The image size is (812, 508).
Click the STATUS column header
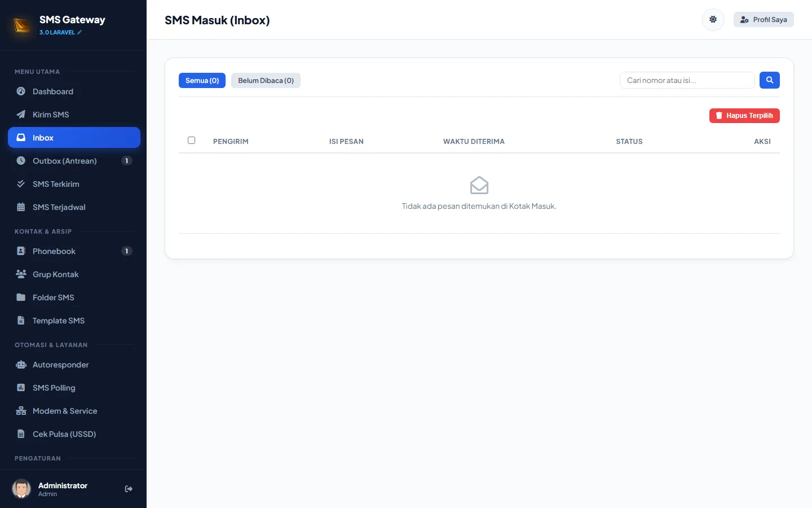[x=629, y=142]
